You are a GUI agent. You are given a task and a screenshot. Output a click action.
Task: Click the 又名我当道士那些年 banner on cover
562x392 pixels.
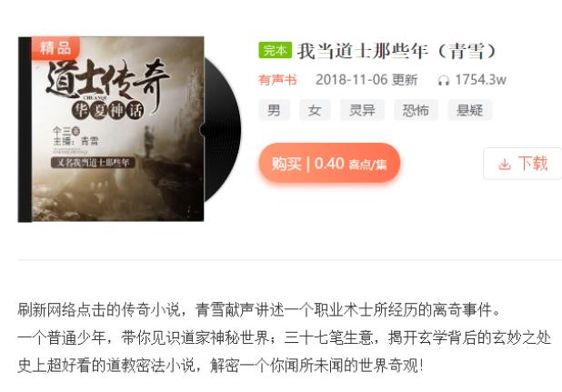(93, 162)
